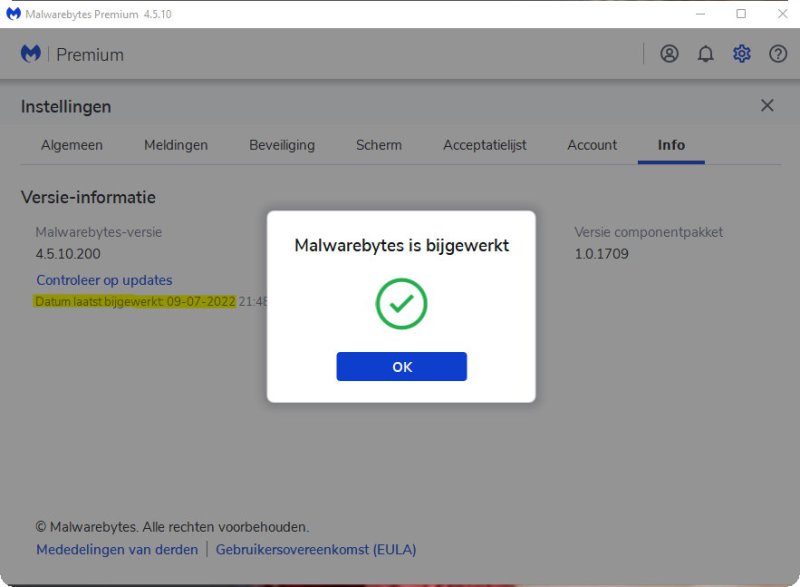Maximize the Malwarebytes window
800x587 pixels.
tap(741, 14)
